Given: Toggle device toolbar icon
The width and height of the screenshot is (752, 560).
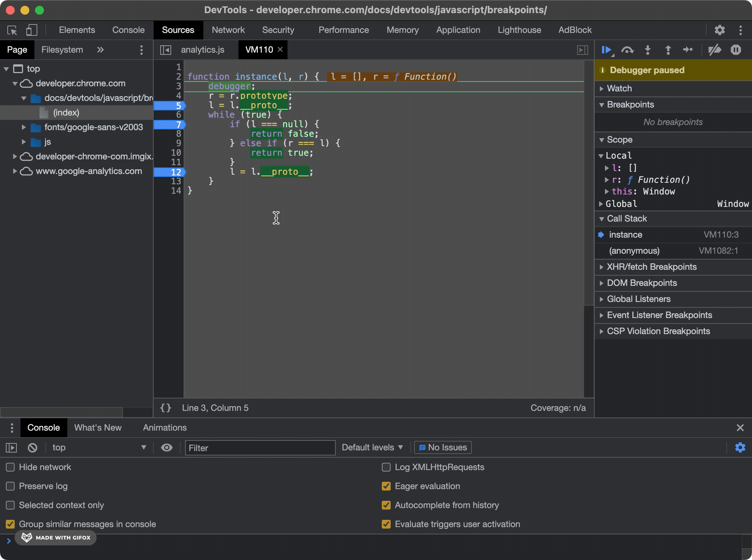Looking at the screenshot, I should click(32, 30).
